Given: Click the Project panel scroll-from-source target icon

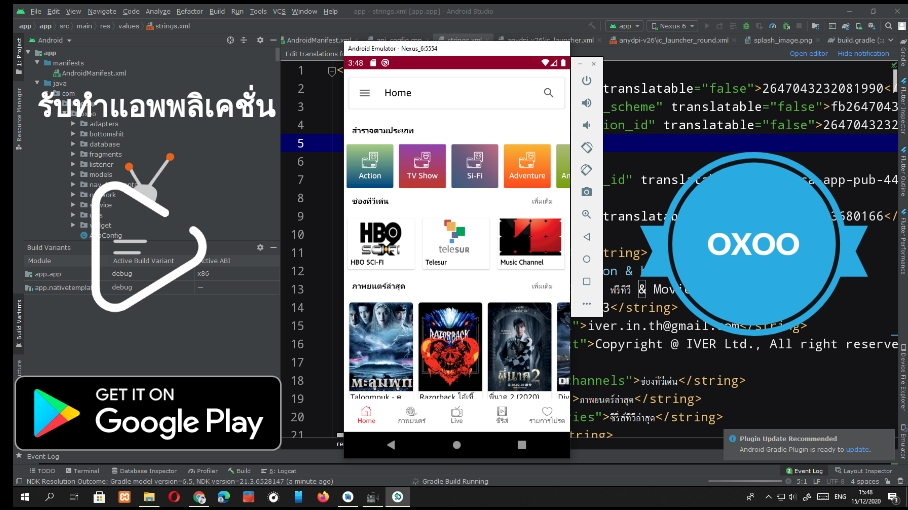Looking at the screenshot, I should (230, 40).
